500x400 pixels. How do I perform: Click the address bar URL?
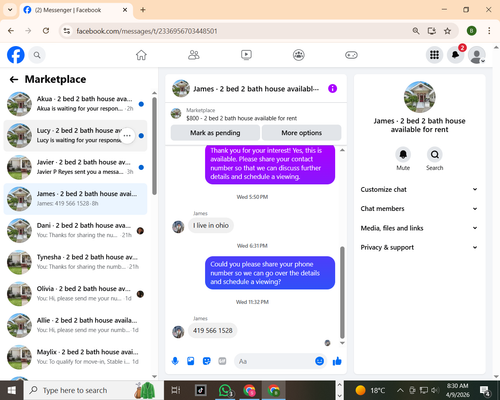point(147,31)
